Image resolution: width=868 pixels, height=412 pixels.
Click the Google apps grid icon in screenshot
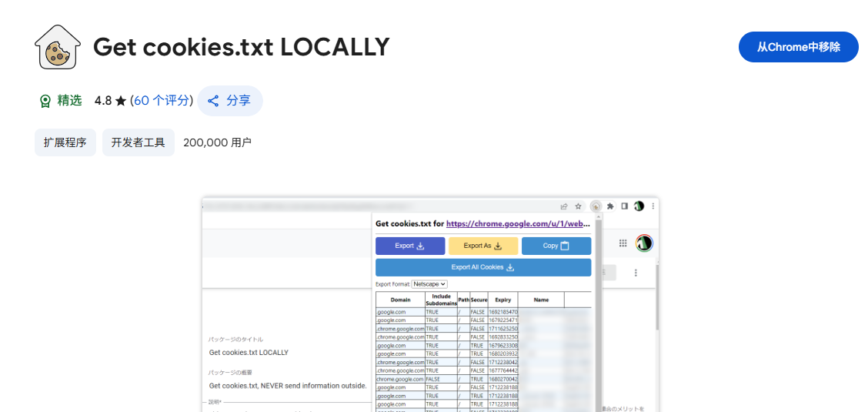(623, 243)
